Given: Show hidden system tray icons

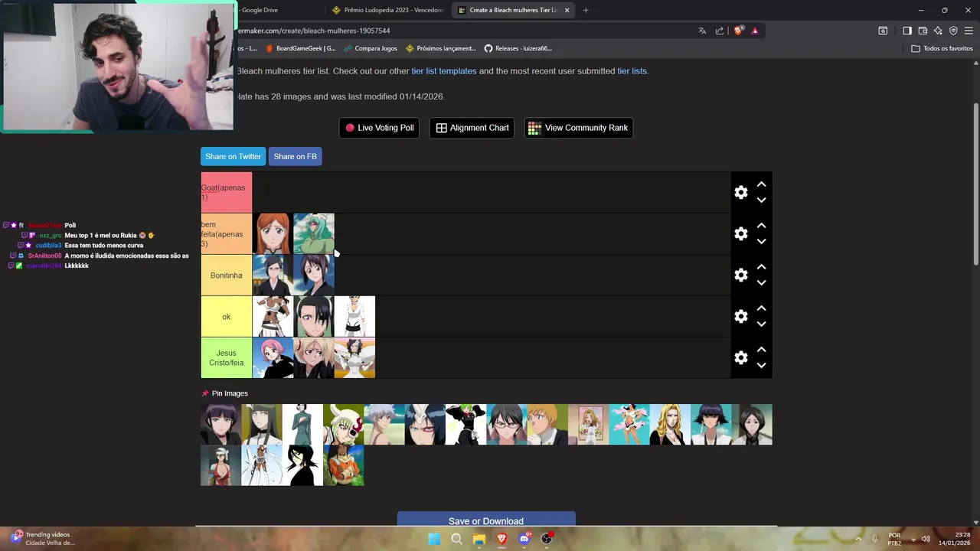Looking at the screenshot, I should tap(858, 539).
